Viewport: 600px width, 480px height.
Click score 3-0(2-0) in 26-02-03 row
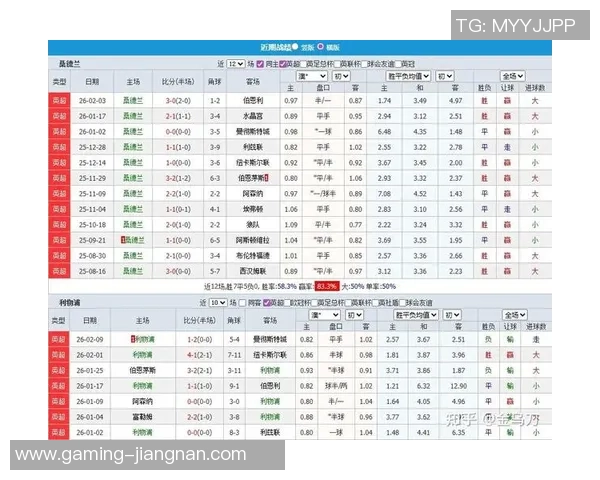coord(178,101)
